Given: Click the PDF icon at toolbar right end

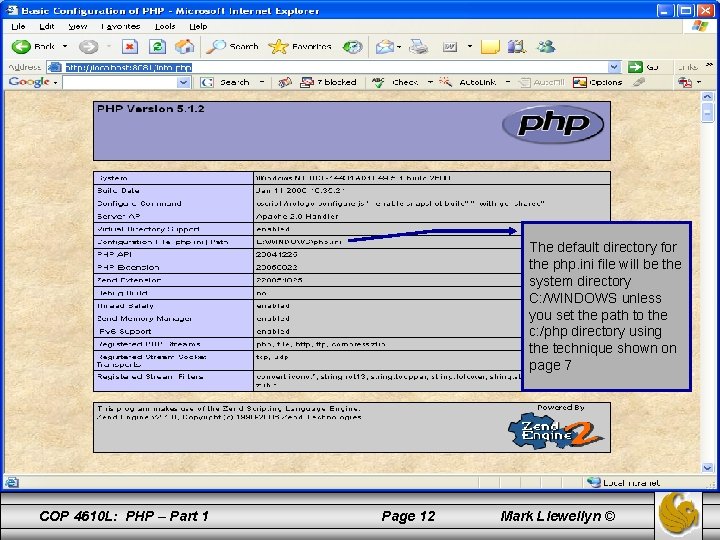Looking at the screenshot, I should (x=685, y=82).
